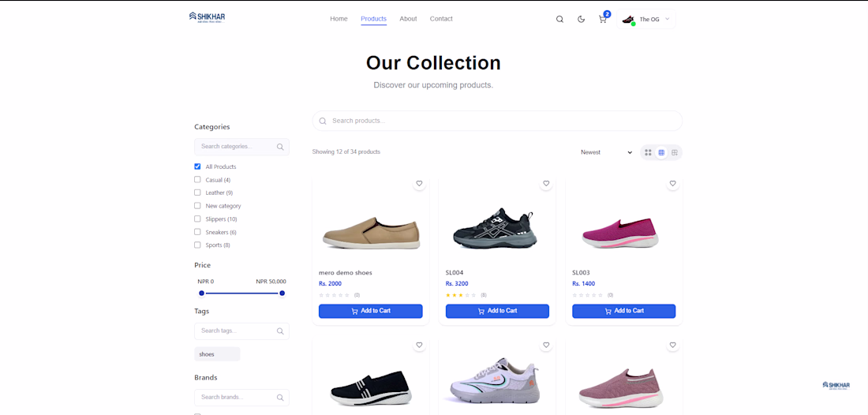Open the tan slip-on shoe image
Screen dimensions: 868x415
[370, 234]
